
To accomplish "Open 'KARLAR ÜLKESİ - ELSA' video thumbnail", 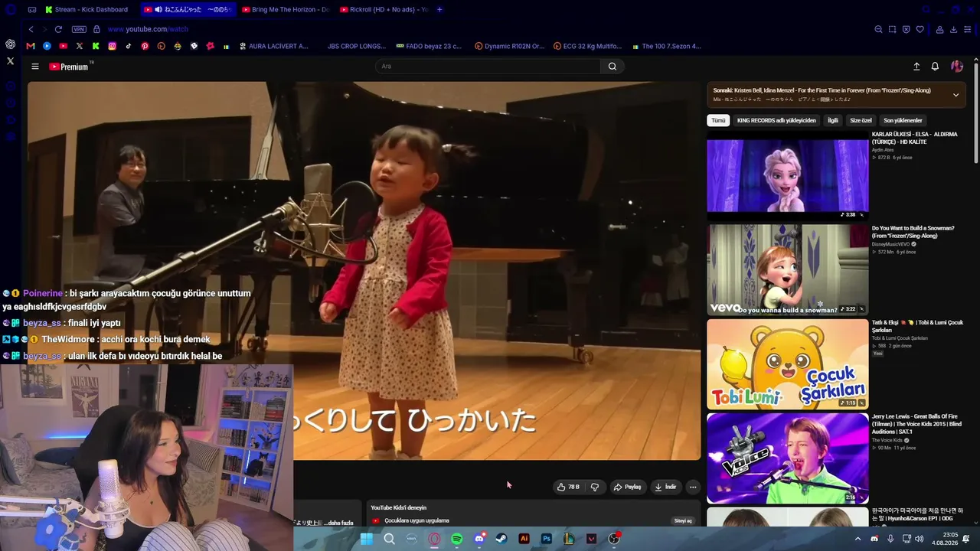I will (x=788, y=175).
